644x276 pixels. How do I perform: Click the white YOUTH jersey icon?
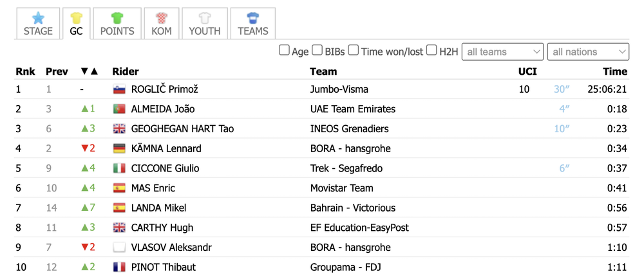point(205,18)
